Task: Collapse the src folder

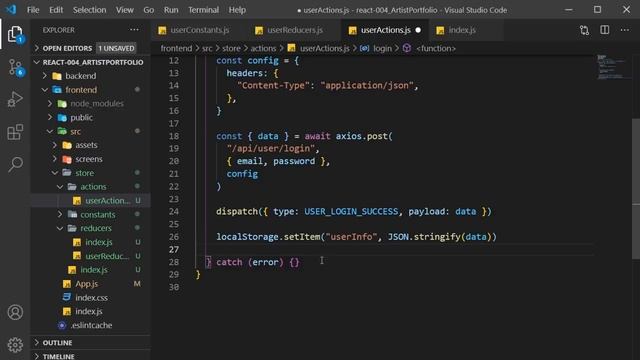Action: point(91,131)
